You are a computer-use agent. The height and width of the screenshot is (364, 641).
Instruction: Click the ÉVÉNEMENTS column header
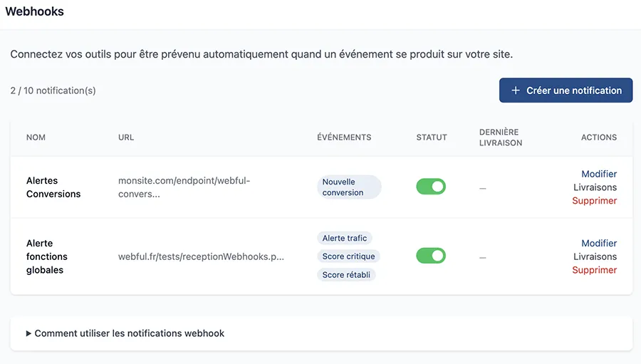point(344,137)
